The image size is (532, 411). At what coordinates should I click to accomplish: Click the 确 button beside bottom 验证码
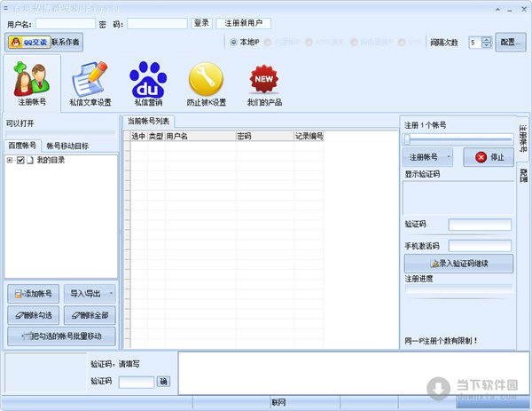tap(163, 382)
